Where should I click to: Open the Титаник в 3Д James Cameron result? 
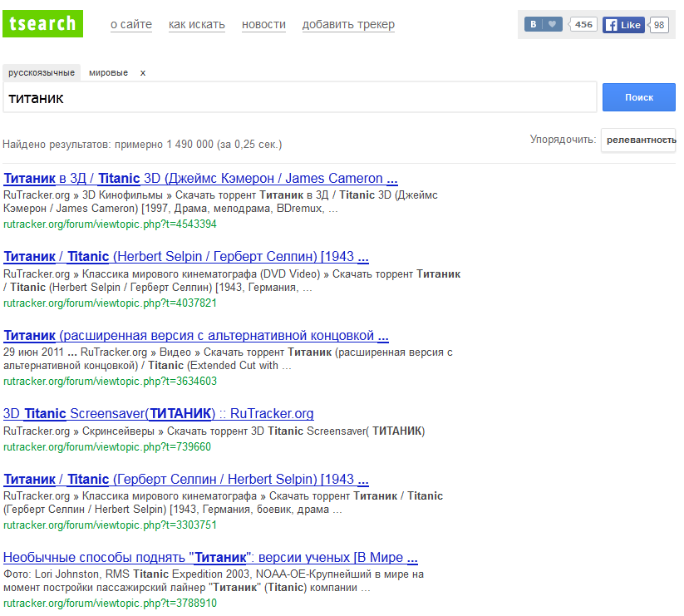click(200, 178)
